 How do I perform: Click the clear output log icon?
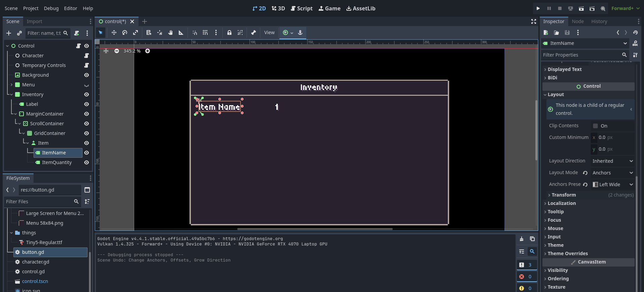point(522,239)
